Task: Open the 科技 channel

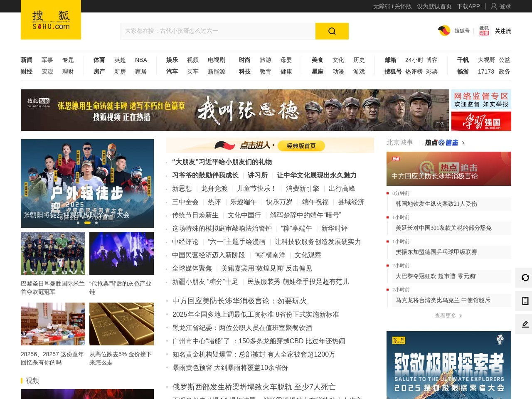Action: pyautogui.click(x=245, y=71)
